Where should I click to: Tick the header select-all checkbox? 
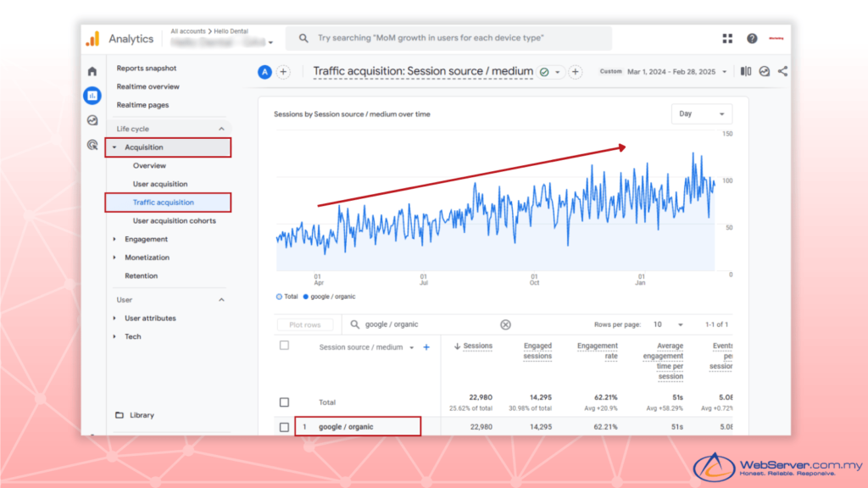pos(284,346)
